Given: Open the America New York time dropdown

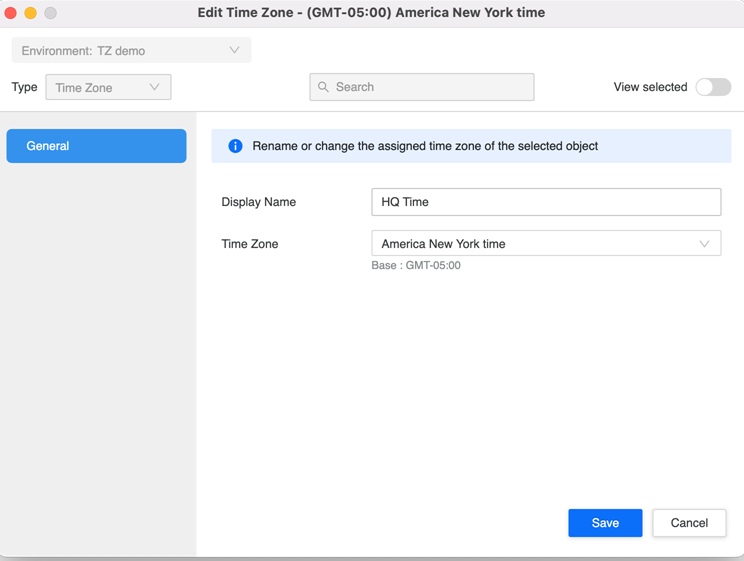Looking at the screenshot, I should (545, 244).
